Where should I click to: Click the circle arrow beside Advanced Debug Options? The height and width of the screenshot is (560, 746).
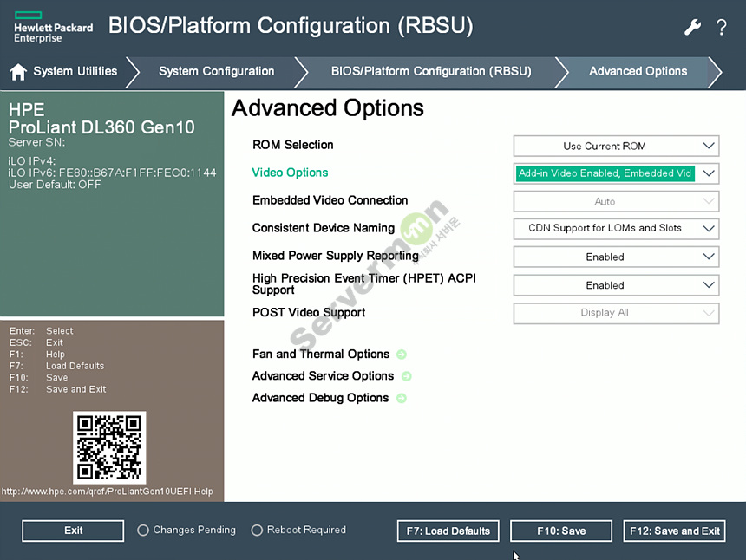401,399
